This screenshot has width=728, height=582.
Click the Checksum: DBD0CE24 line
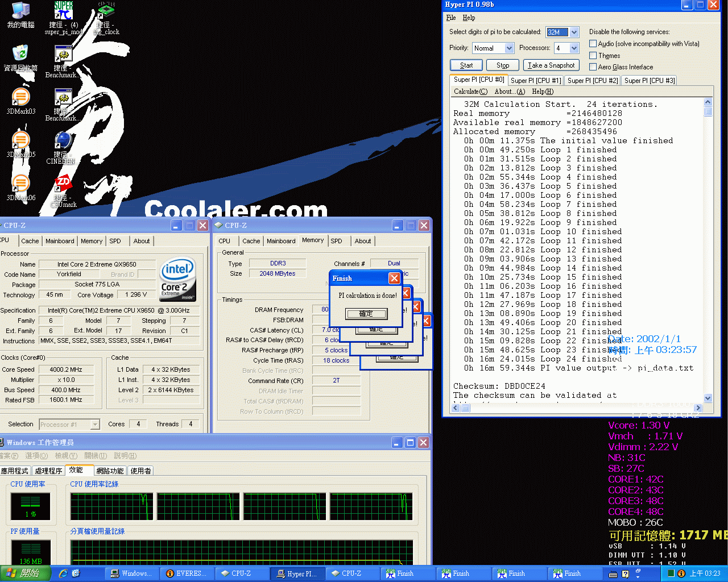pyautogui.click(x=499, y=386)
